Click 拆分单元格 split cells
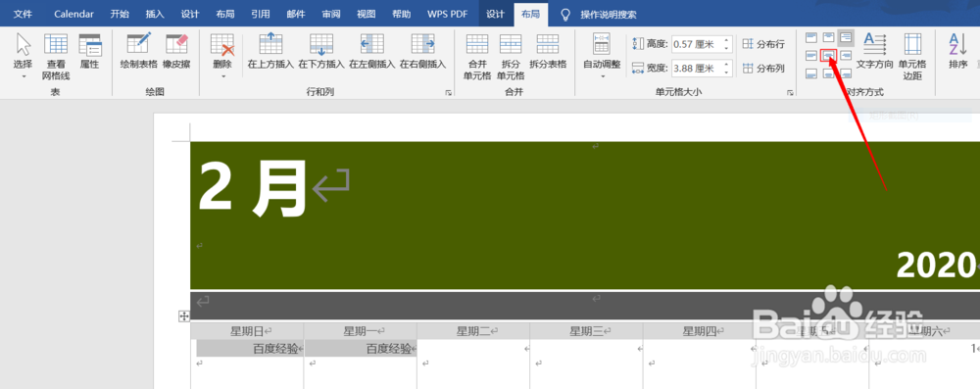Screen dimensions: 980x389 tap(511, 56)
